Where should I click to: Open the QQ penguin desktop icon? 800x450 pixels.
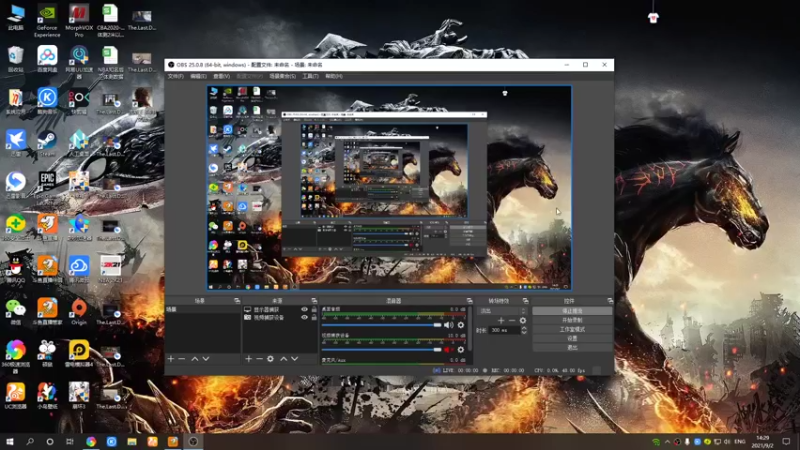(16, 269)
